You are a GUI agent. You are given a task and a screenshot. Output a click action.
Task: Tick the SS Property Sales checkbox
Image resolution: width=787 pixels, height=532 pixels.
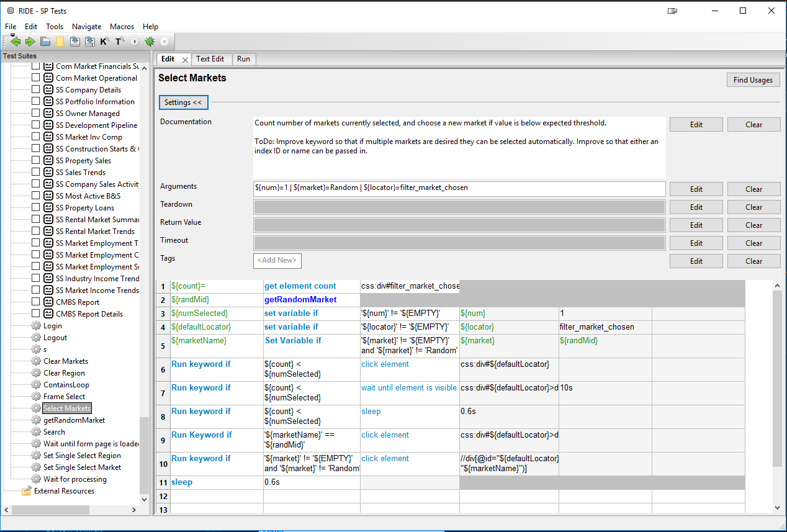(x=35, y=160)
